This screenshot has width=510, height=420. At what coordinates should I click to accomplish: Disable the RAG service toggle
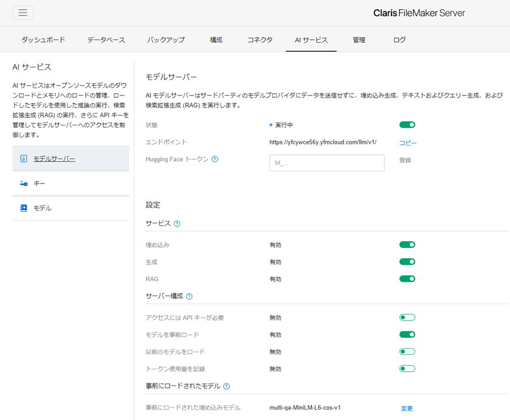click(407, 279)
